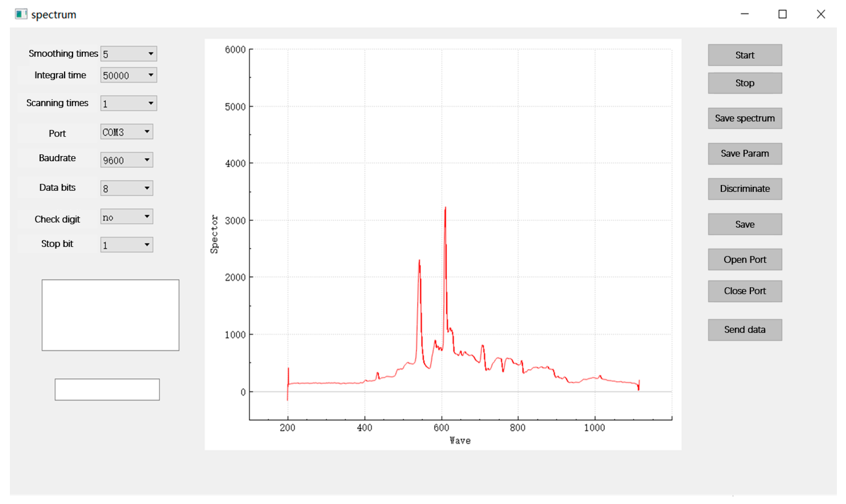This screenshot has height=504, width=846.
Task: Expand the Data bits dropdown
Action: click(126, 188)
